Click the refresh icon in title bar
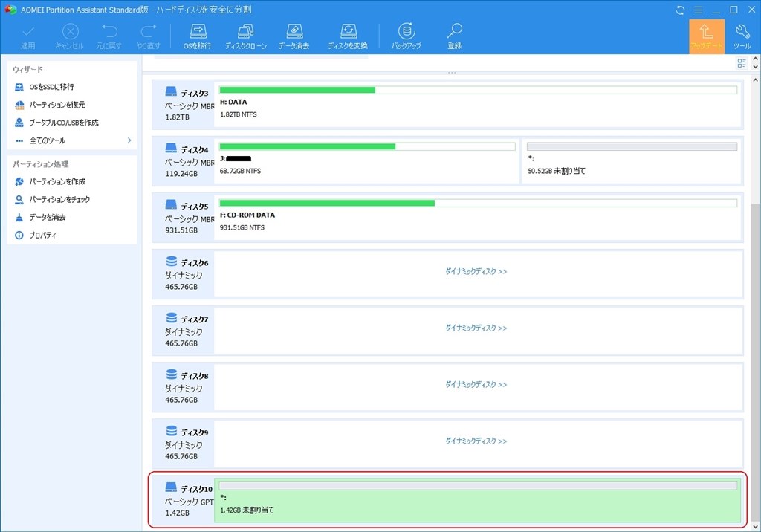The height and width of the screenshot is (532, 761). [680, 10]
